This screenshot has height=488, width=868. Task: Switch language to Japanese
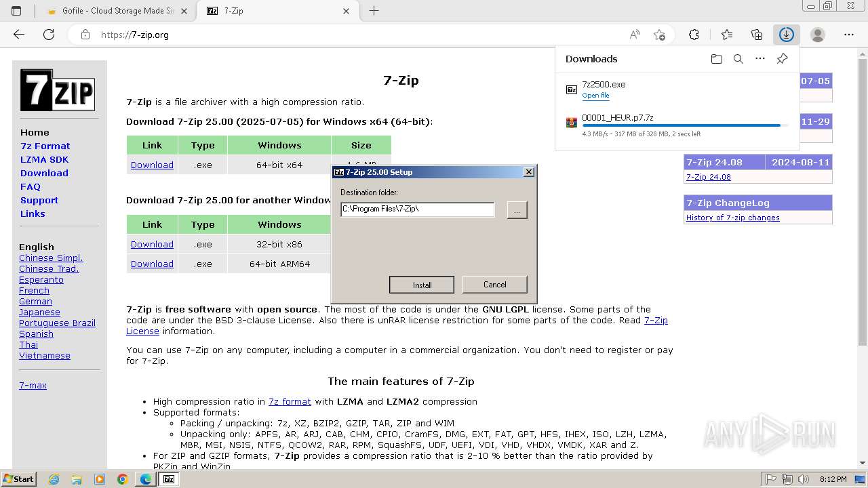click(39, 312)
